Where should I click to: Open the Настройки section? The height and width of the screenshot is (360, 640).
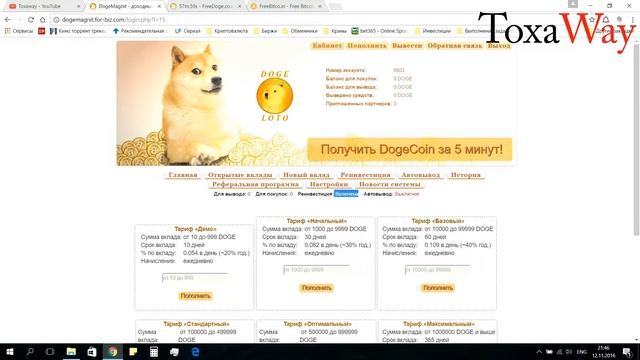coord(329,184)
